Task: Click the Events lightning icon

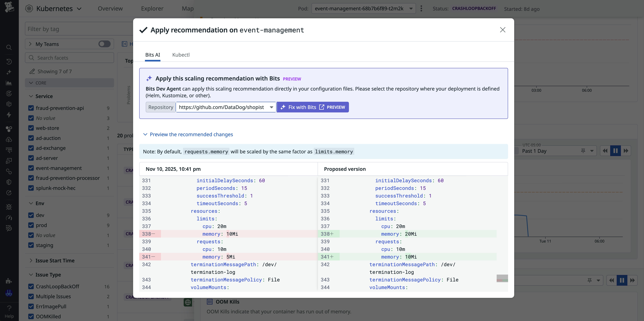Action: tap(9, 115)
